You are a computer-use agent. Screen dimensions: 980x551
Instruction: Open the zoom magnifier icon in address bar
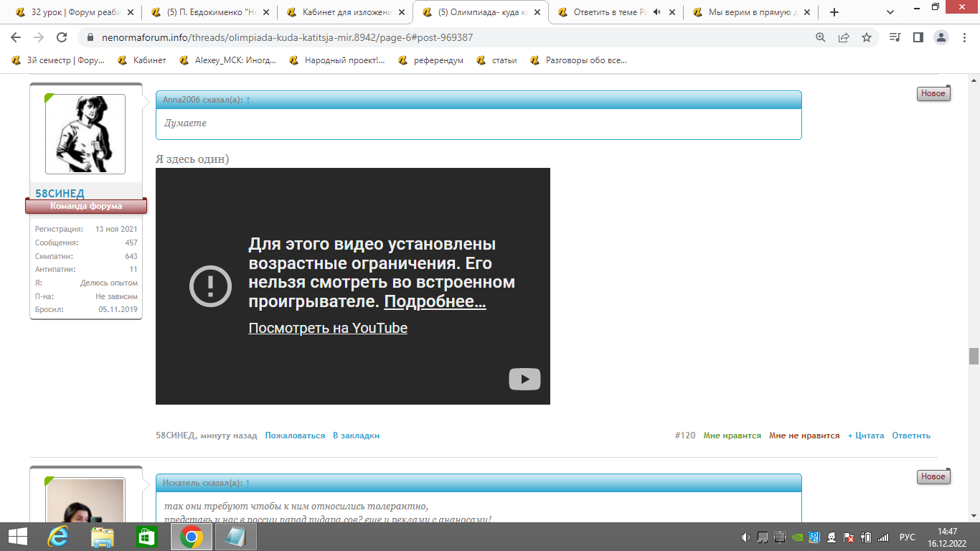821,37
